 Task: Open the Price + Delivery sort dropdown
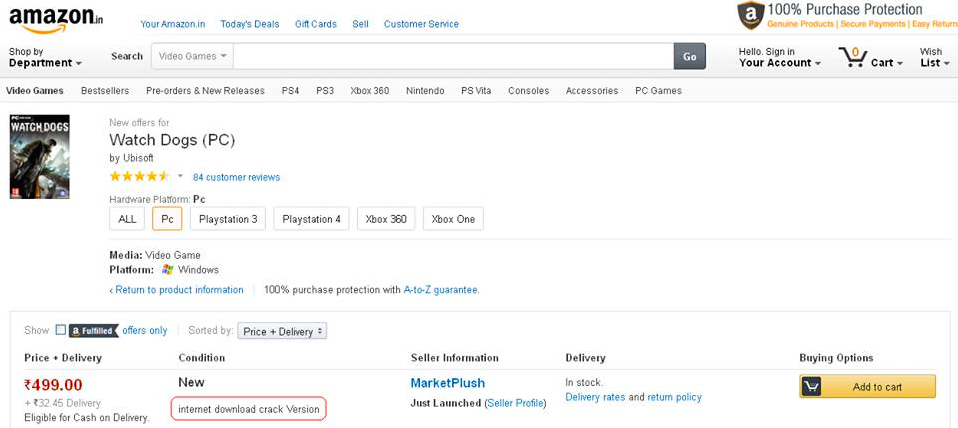284,331
